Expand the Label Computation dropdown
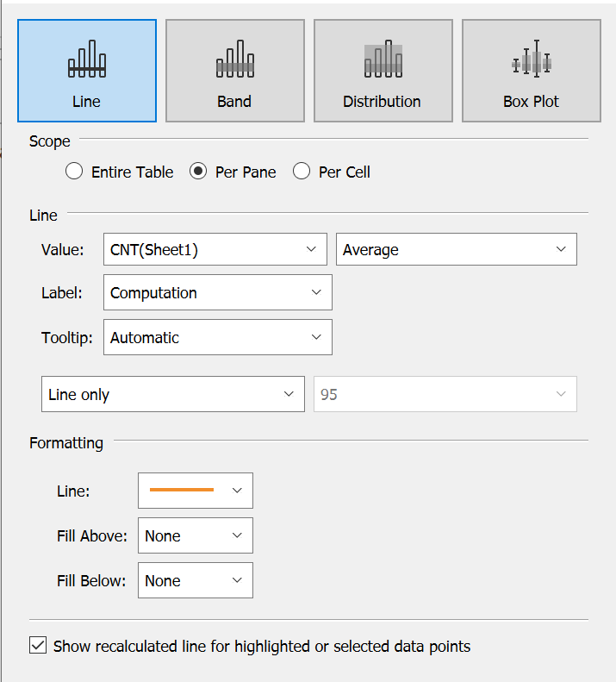Viewport: 616px width, 682px height. (x=217, y=293)
